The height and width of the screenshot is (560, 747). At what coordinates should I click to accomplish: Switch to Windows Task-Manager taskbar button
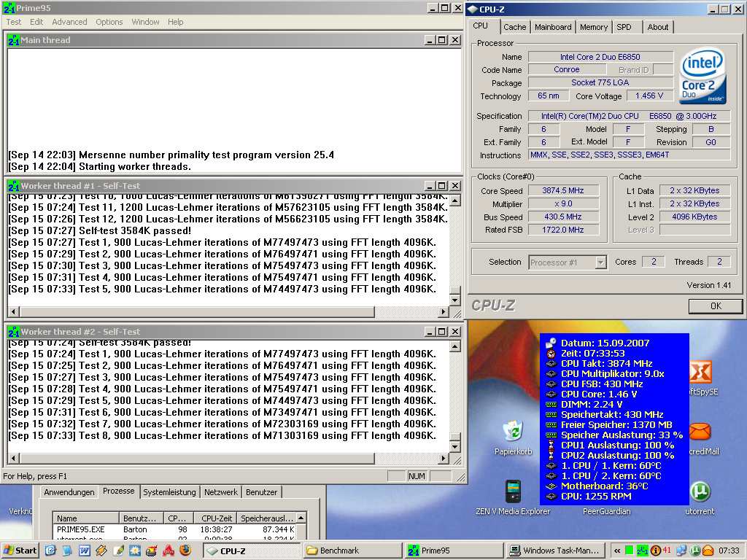click(x=555, y=551)
